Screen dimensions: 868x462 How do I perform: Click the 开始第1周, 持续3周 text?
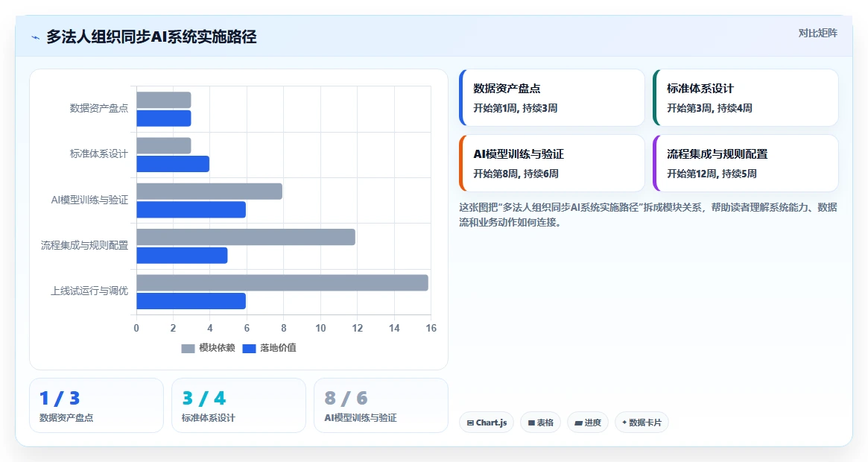pos(516,108)
